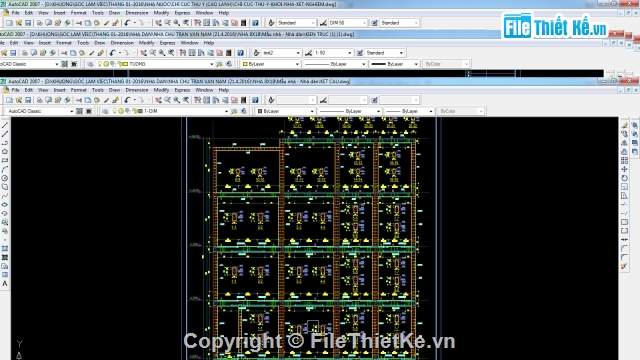The image size is (640, 360).
Task: Select the Move tool on Modify toolbar
Action: [624, 169]
